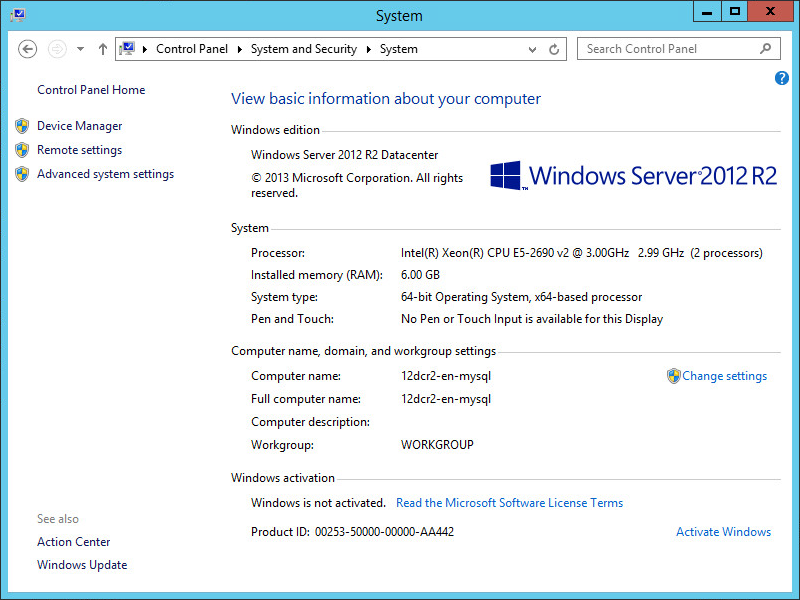The image size is (800, 600).
Task: Focus the Search Control Panel field
Action: pyautogui.click(x=679, y=49)
